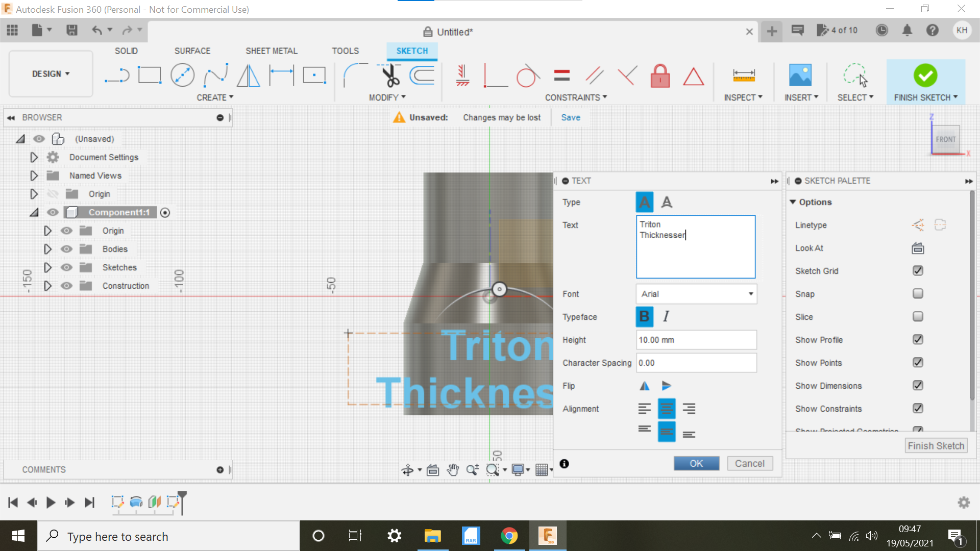Screen dimensions: 980x551
Task: Choose the Text on Path type
Action: coord(667,203)
